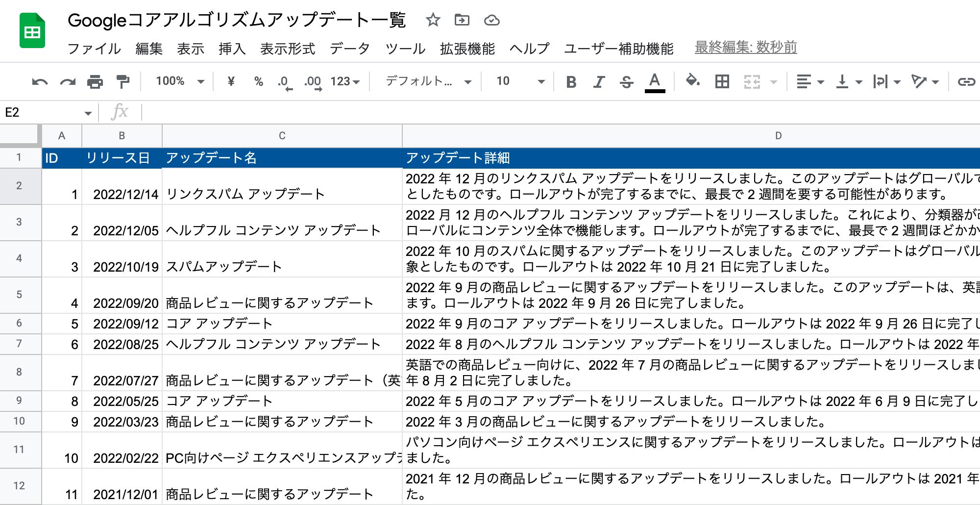
Task: Click the undo arrow icon
Action: point(40,82)
